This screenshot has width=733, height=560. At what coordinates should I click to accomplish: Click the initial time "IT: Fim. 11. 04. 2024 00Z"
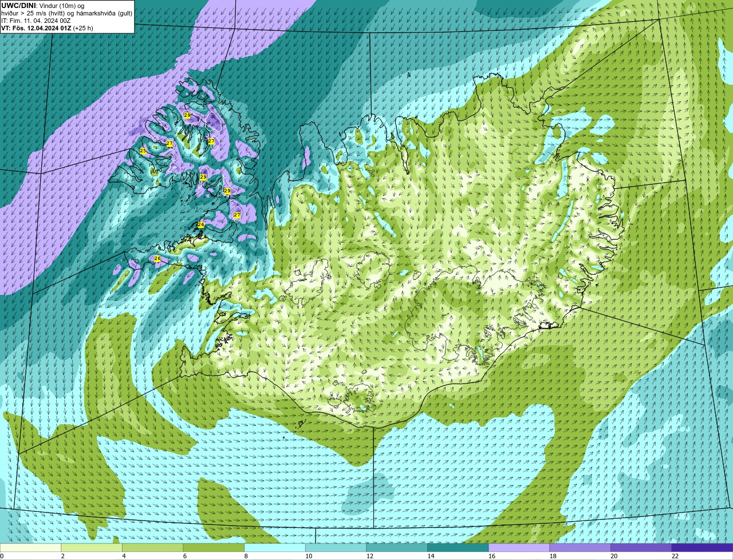coord(36,20)
